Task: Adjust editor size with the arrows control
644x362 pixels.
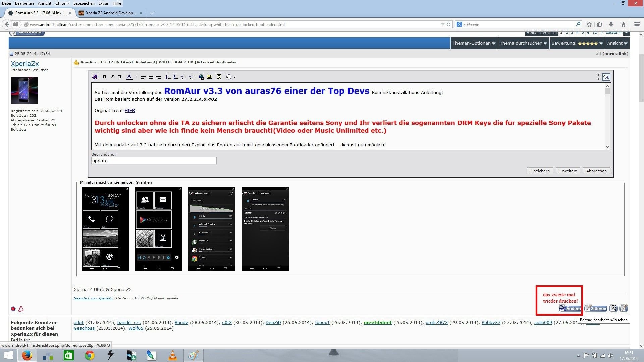Action: pyautogui.click(x=598, y=77)
